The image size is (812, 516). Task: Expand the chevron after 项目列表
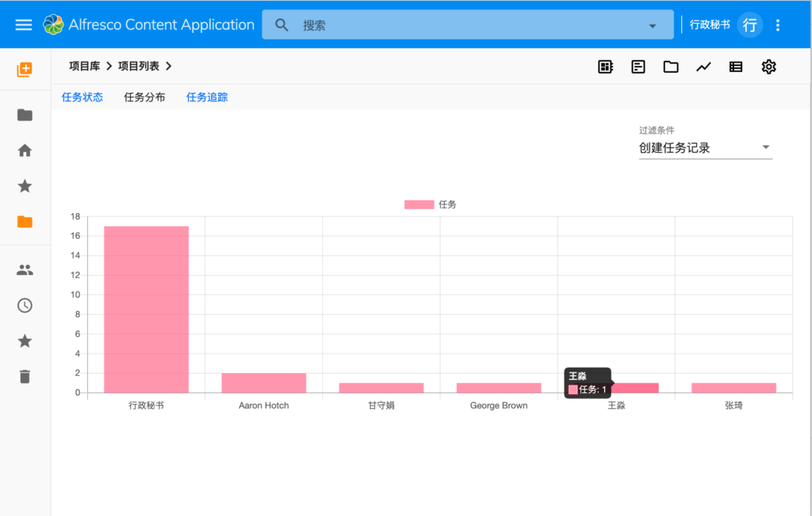[x=168, y=67]
